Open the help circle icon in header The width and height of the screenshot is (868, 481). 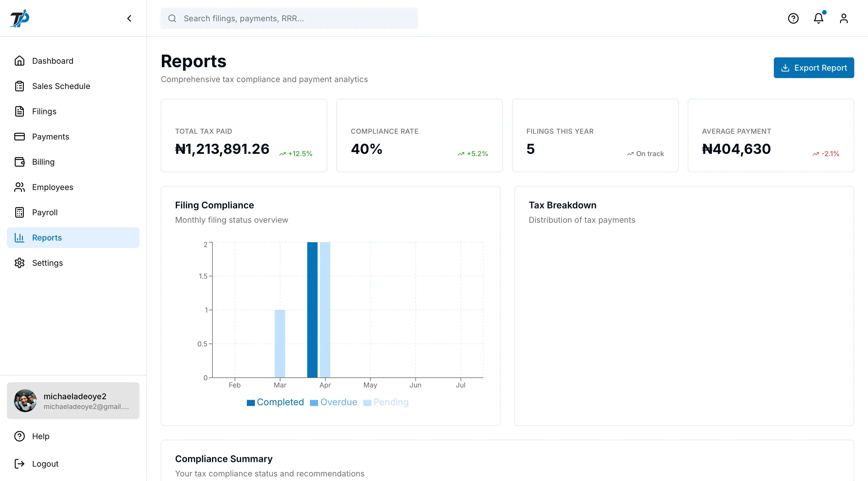(793, 18)
